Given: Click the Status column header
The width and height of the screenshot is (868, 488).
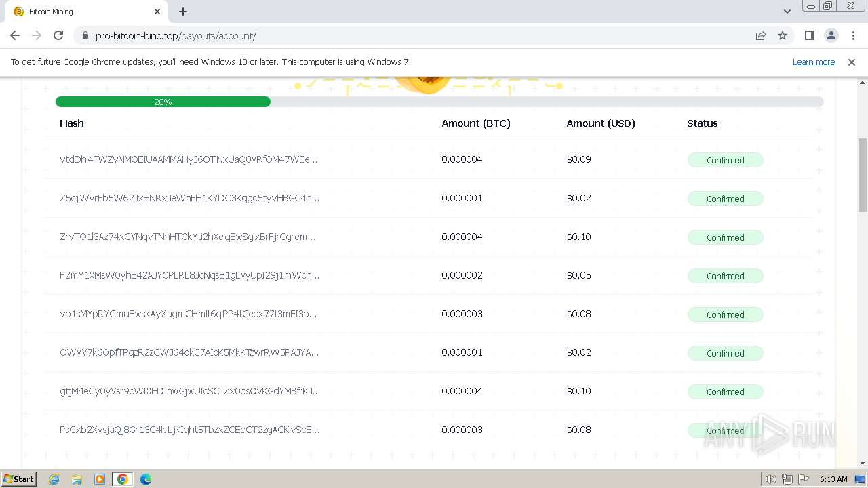Looking at the screenshot, I should pos(703,123).
